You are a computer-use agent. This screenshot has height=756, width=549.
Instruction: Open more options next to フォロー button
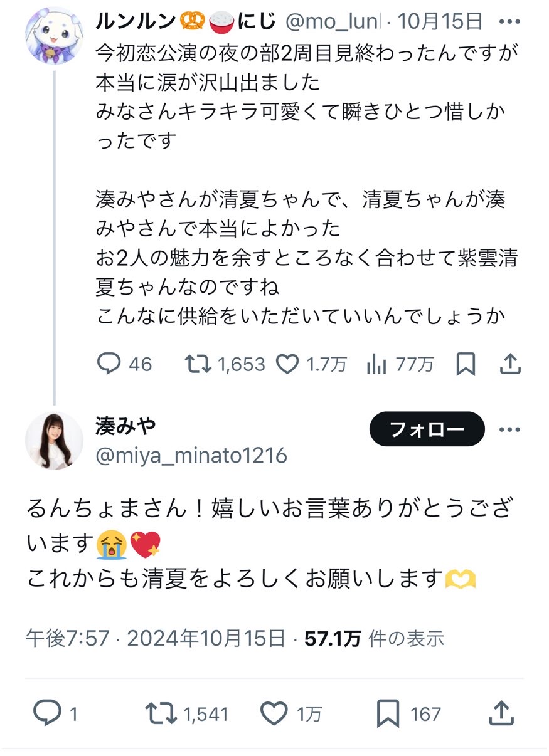pos(509,430)
